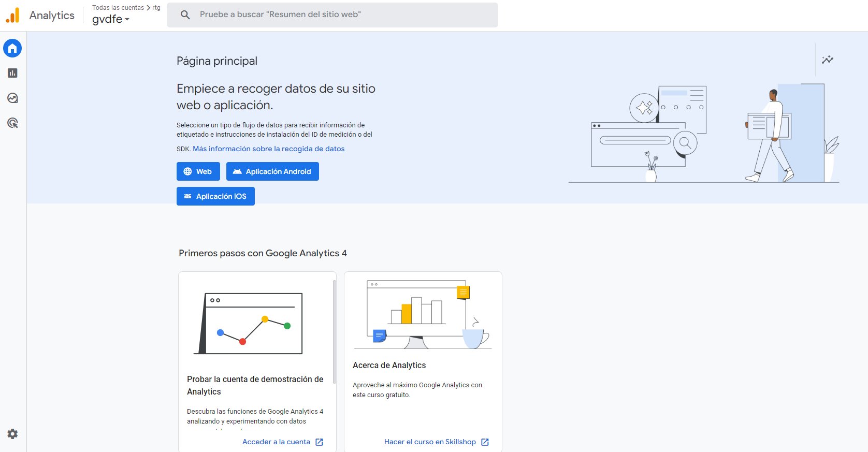
Task: Click the Analytics product name text
Action: point(52,16)
